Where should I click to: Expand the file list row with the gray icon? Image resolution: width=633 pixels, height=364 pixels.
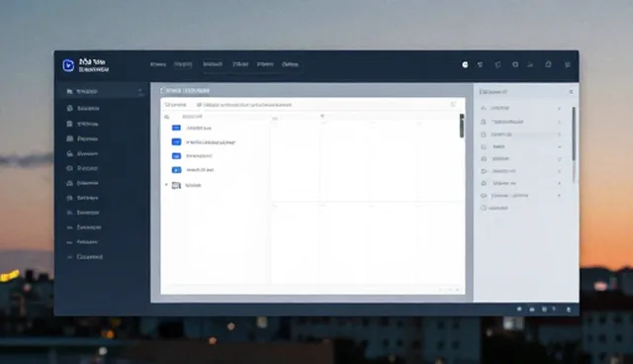point(166,185)
